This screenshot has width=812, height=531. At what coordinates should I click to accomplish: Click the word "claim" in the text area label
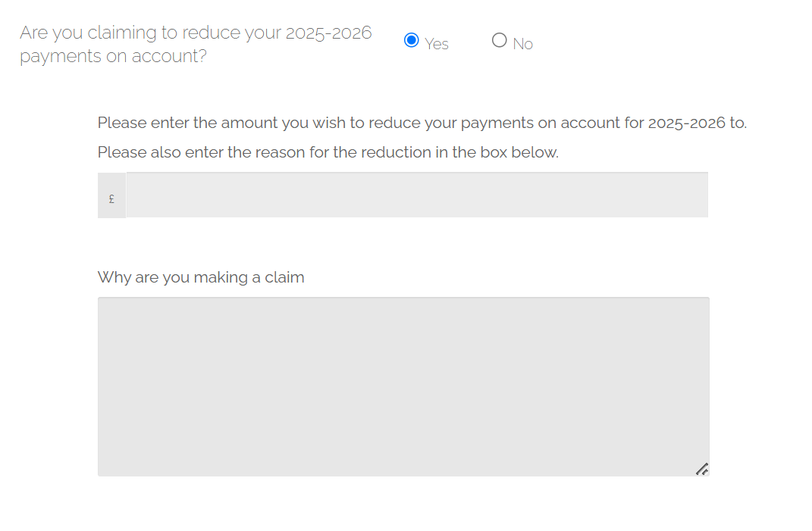tap(284, 277)
